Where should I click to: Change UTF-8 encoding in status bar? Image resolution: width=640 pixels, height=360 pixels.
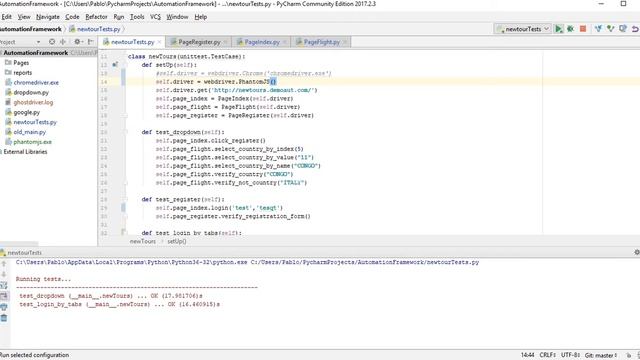(x=570, y=355)
